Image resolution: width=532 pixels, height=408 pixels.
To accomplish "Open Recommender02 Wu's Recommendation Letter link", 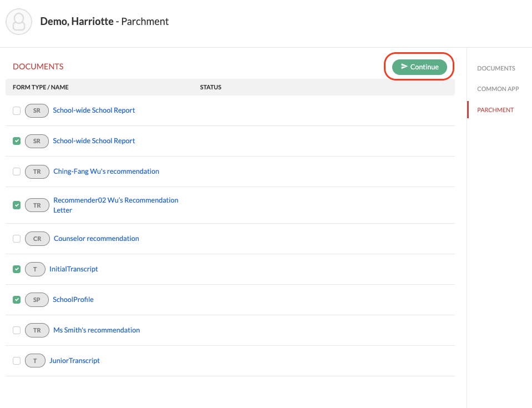I will [x=116, y=205].
